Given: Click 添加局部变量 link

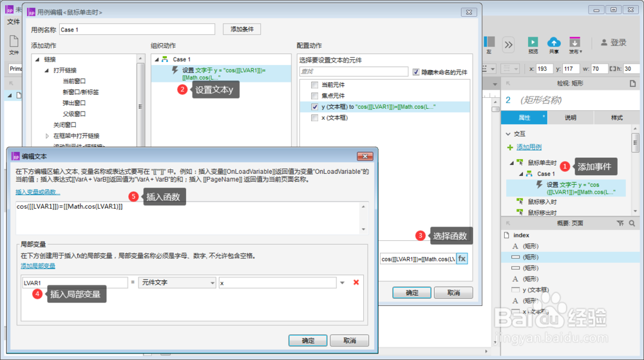Looking at the screenshot, I should [38, 266].
